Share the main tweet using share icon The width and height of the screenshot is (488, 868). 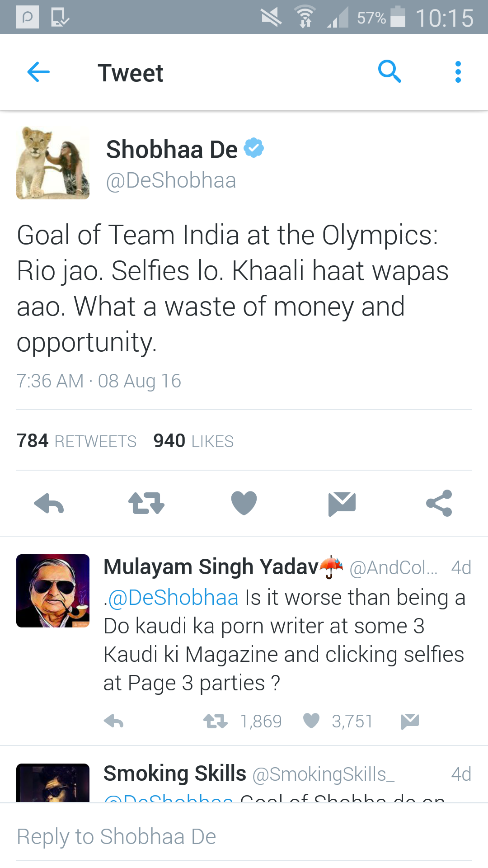point(439,503)
